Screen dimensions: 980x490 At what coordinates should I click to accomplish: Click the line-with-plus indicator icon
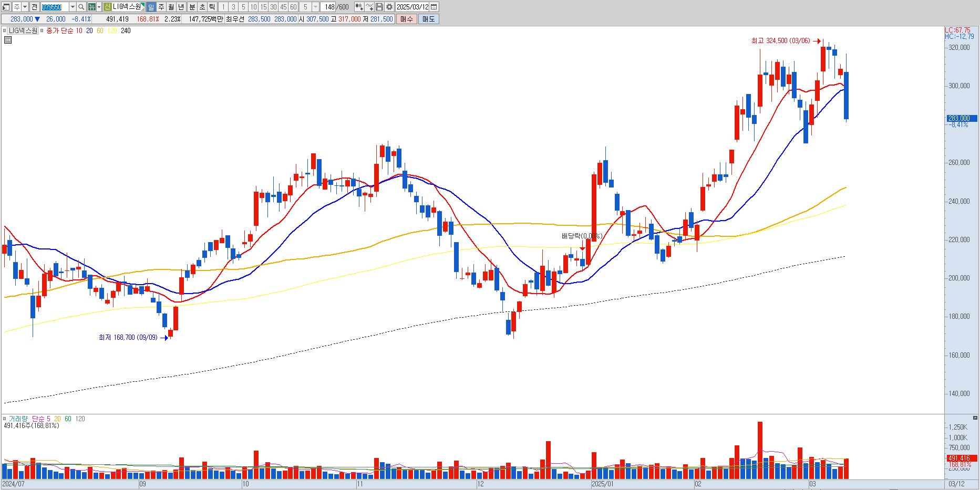369,7
